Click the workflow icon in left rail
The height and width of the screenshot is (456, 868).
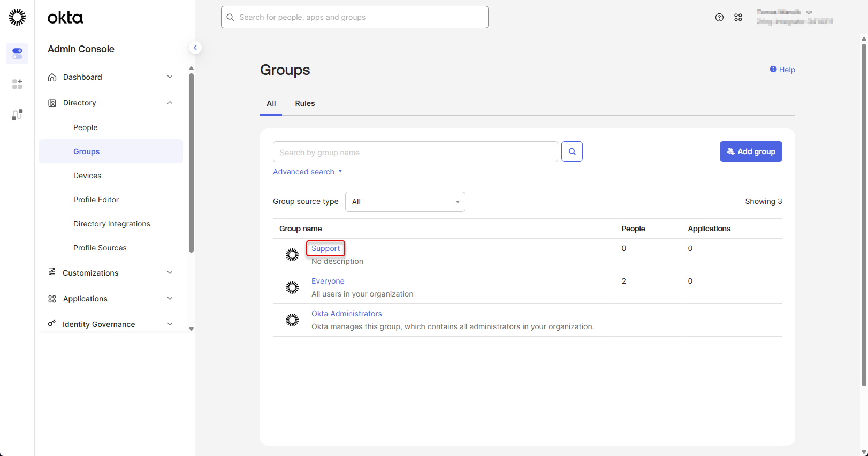pos(17,115)
